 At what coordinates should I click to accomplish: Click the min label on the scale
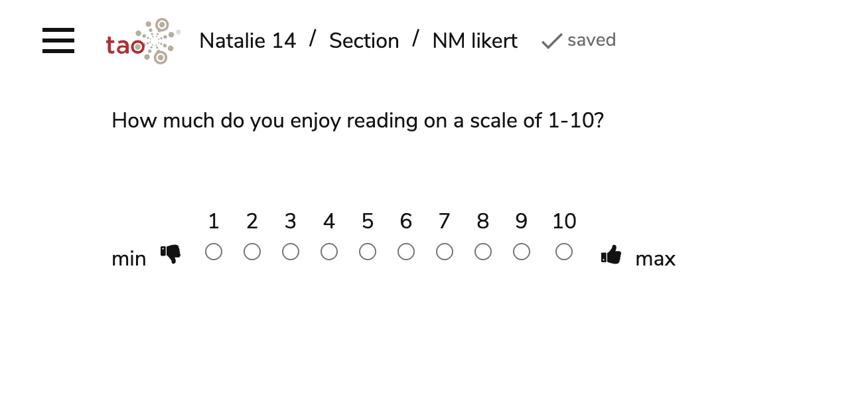click(129, 258)
